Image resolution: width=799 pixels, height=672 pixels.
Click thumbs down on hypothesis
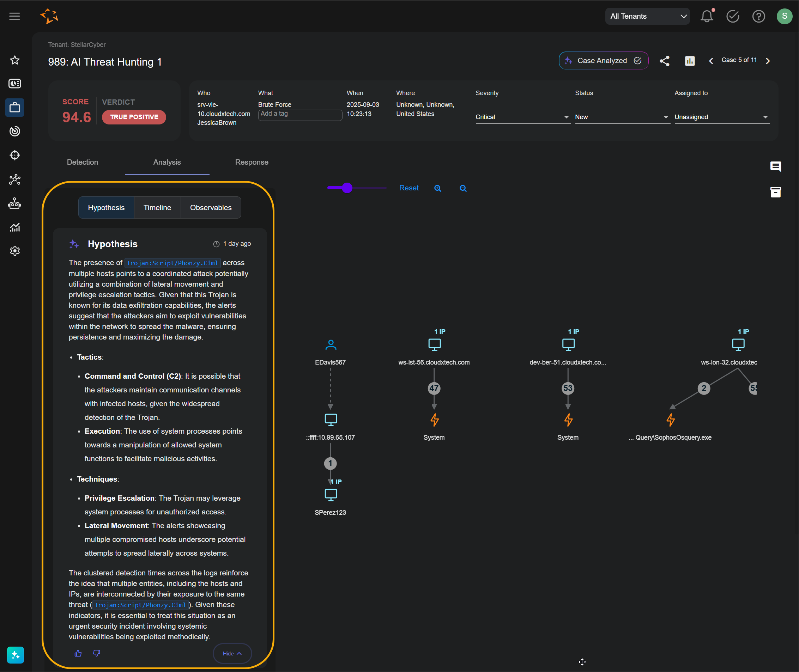pyautogui.click(x=96, y=653)
